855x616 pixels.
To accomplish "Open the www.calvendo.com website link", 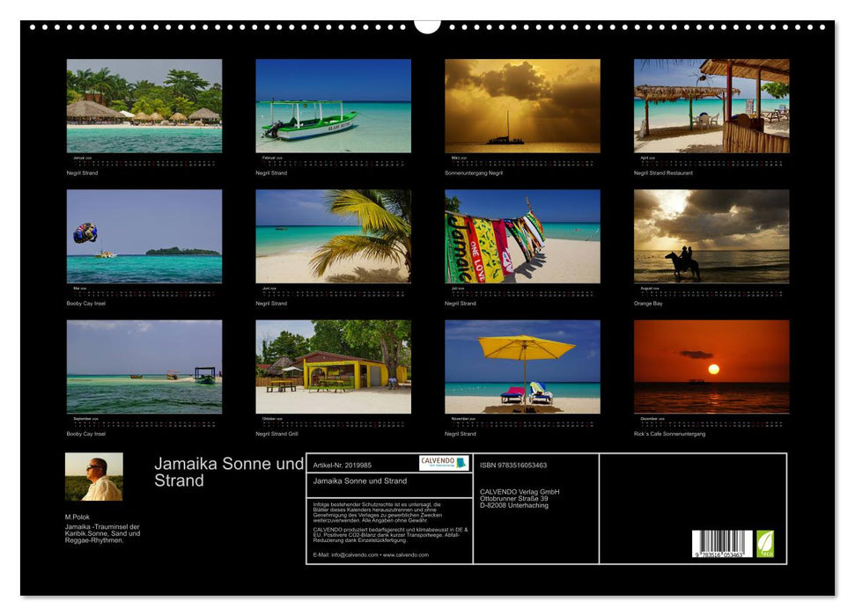I will 406,554.
